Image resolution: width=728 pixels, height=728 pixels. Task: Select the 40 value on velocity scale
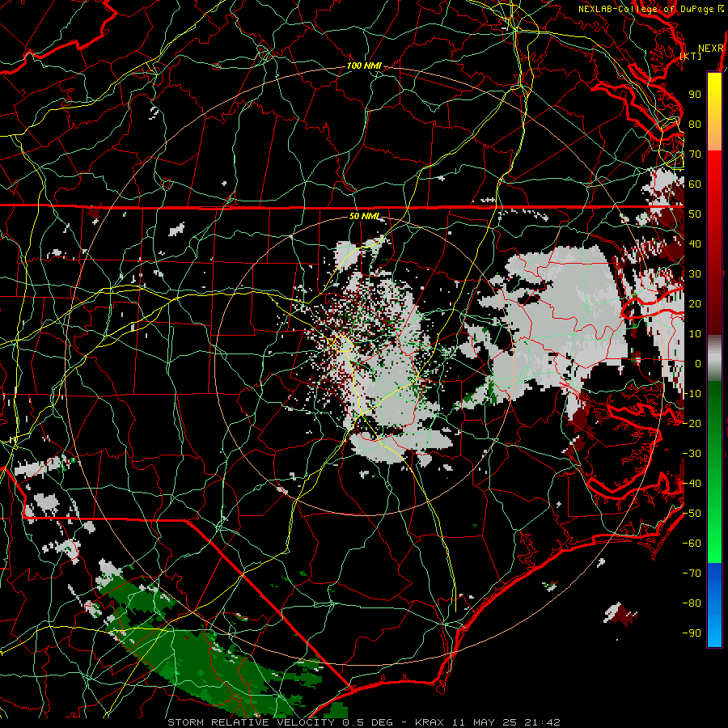pos(695,244)
